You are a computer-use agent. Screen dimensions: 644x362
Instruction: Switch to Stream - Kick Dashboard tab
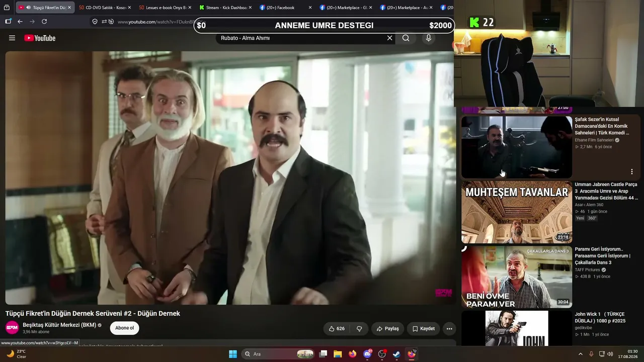tap(225, 8)
